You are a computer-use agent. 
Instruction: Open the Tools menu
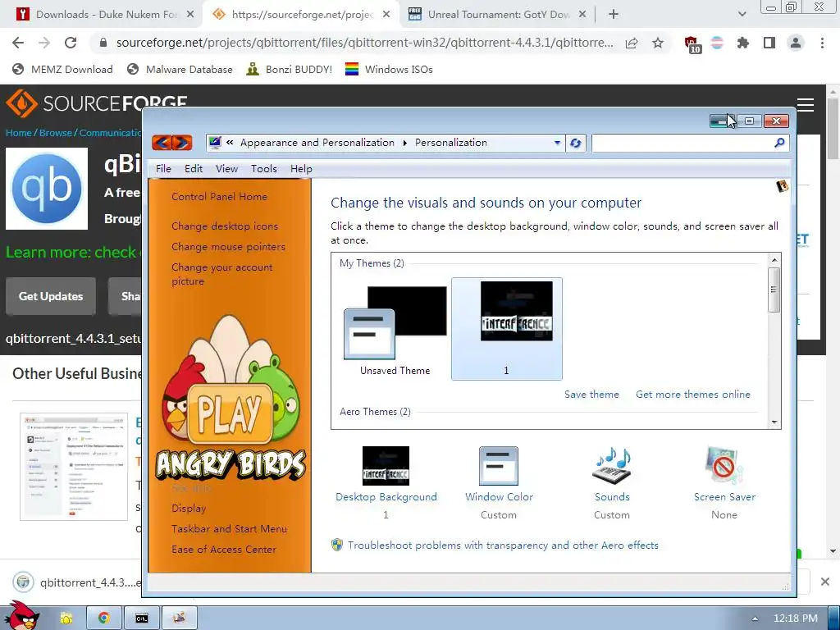[x=264, y=169]
